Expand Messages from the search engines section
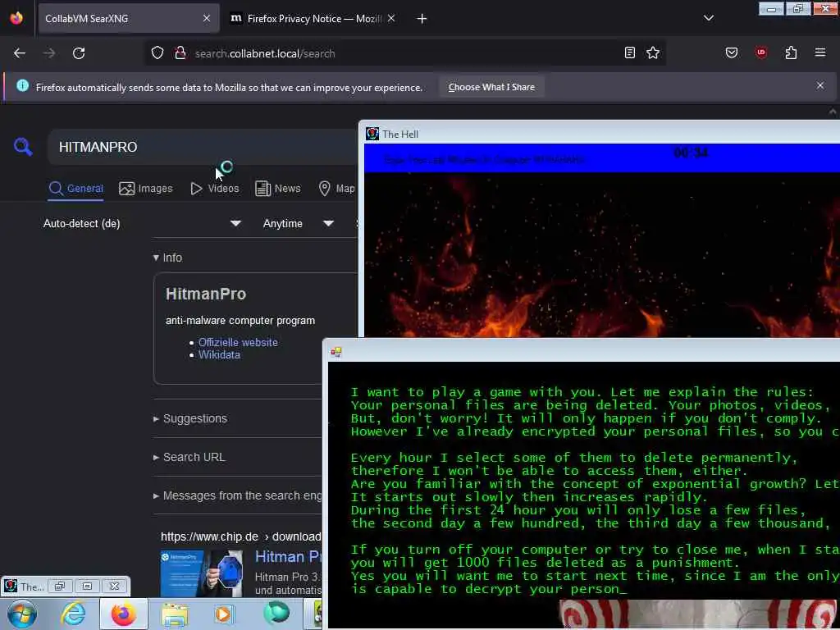 click(237, 495)
